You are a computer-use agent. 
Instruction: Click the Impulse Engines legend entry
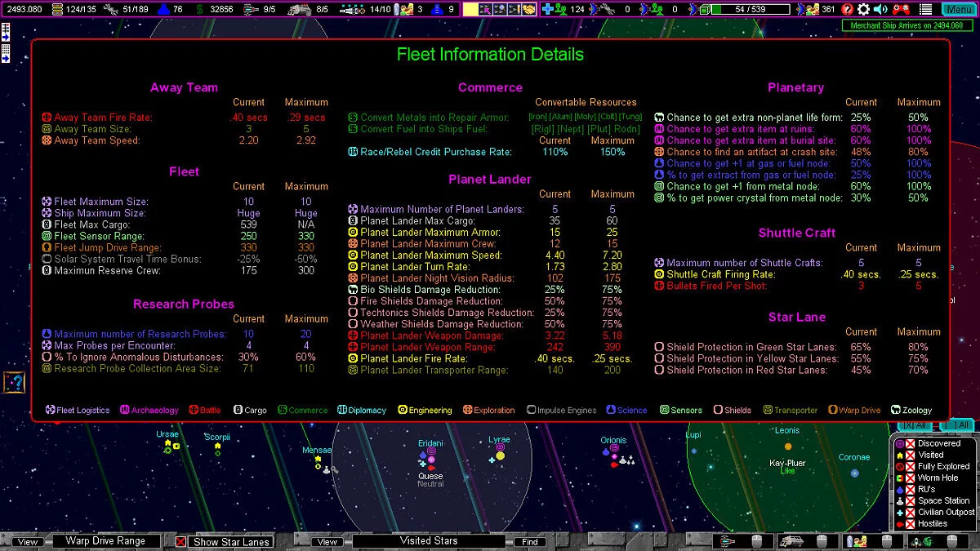point(562,411)
